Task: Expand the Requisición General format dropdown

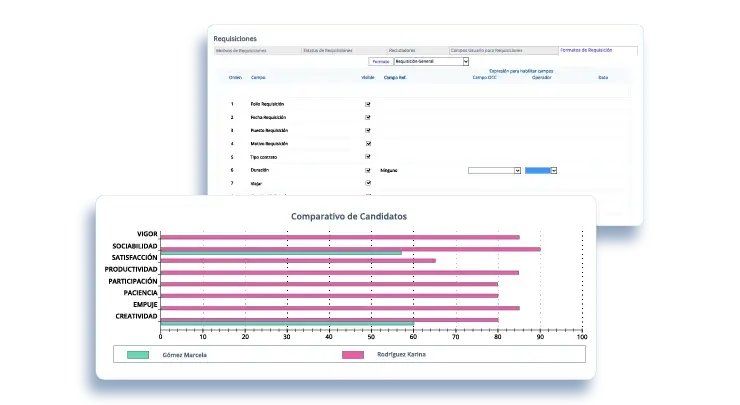Action: point(431,61)
